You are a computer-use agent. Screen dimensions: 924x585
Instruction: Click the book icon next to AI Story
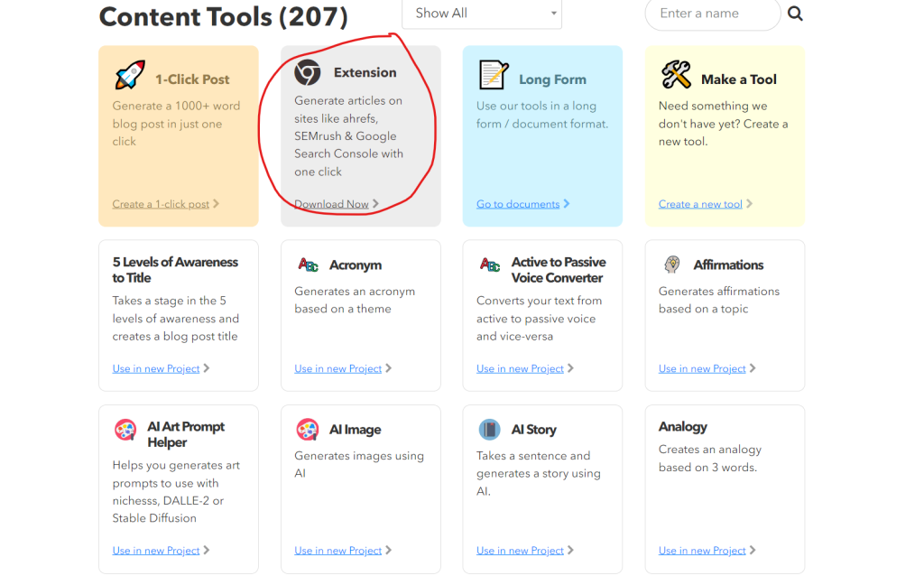coord(489,430)
